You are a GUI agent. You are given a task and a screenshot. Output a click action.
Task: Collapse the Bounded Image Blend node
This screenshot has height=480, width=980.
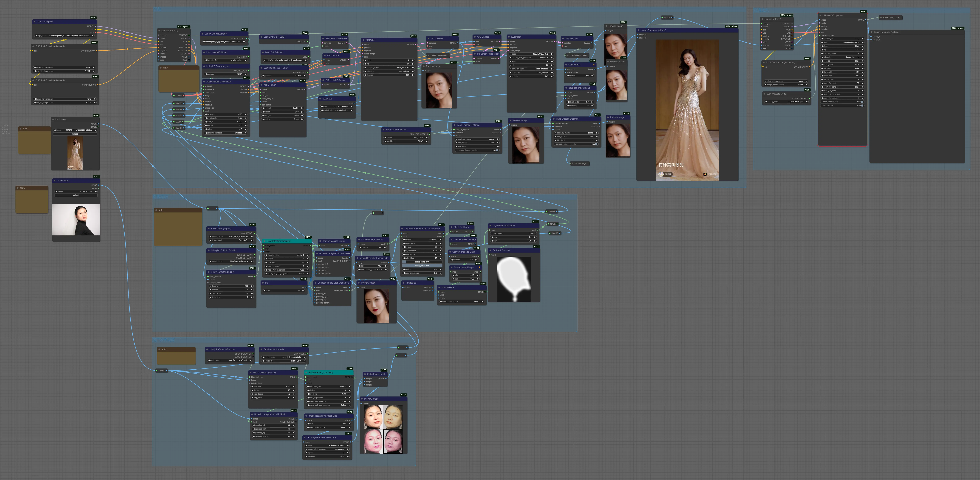click(566, 88)
